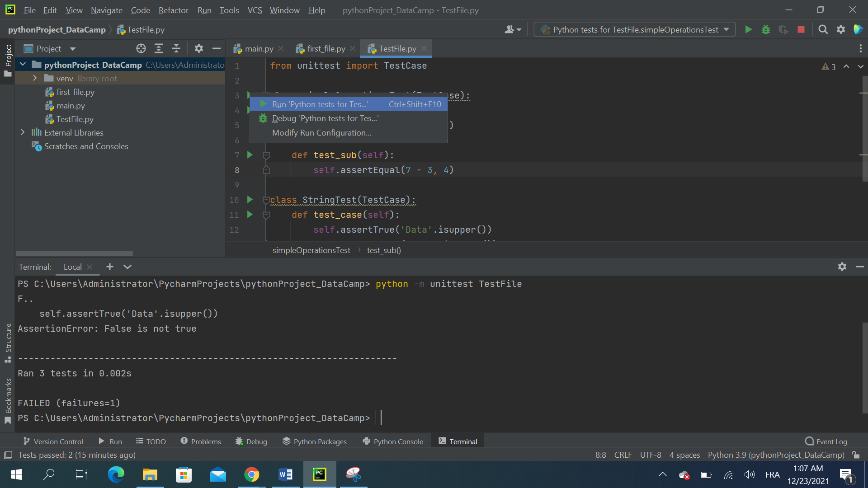868x488 pixels.
Task: Launch Chrome from the taskbar
Action: [x=252, y=474]
